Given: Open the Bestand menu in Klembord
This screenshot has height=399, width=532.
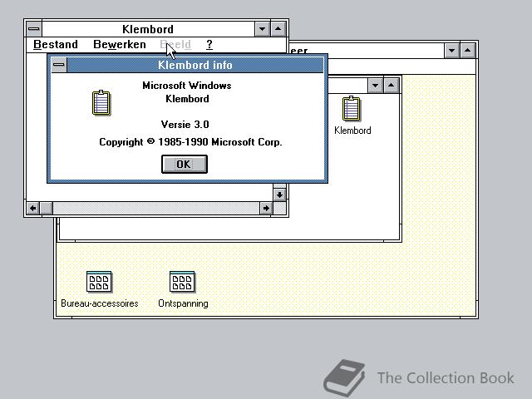Looking at the screenshot, I should [x=56, y=44].
